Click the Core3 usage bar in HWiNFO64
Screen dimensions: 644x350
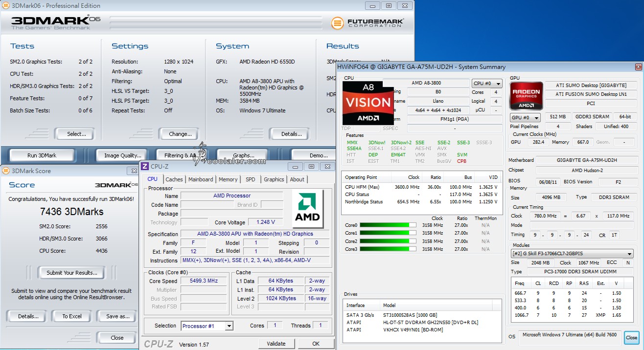click(389, 249)
